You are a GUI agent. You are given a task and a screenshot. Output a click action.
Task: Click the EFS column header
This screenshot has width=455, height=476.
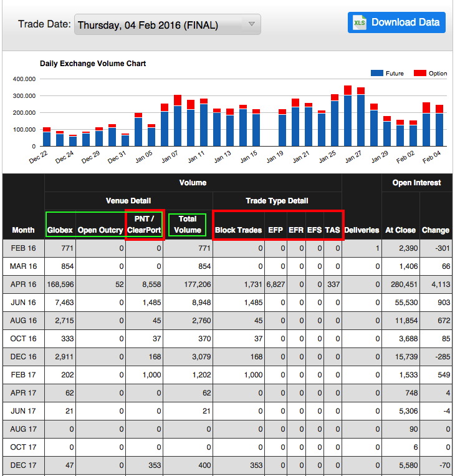click(x=315, y=230)
